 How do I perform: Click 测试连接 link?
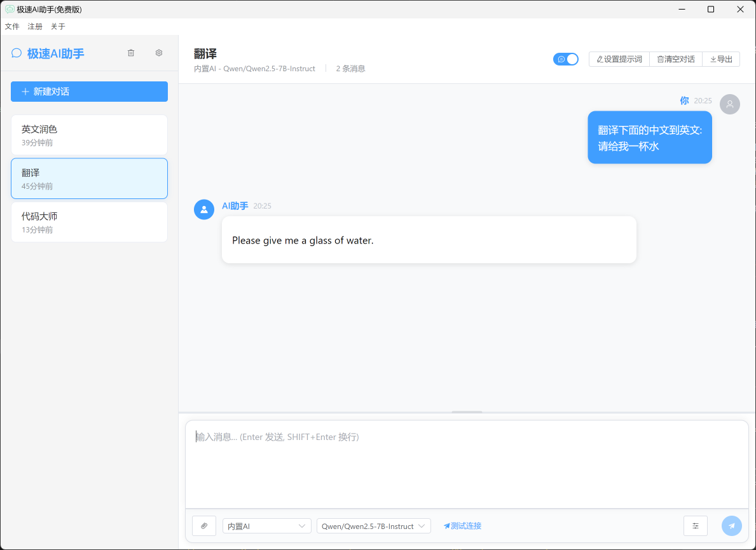tap(462, 526)
